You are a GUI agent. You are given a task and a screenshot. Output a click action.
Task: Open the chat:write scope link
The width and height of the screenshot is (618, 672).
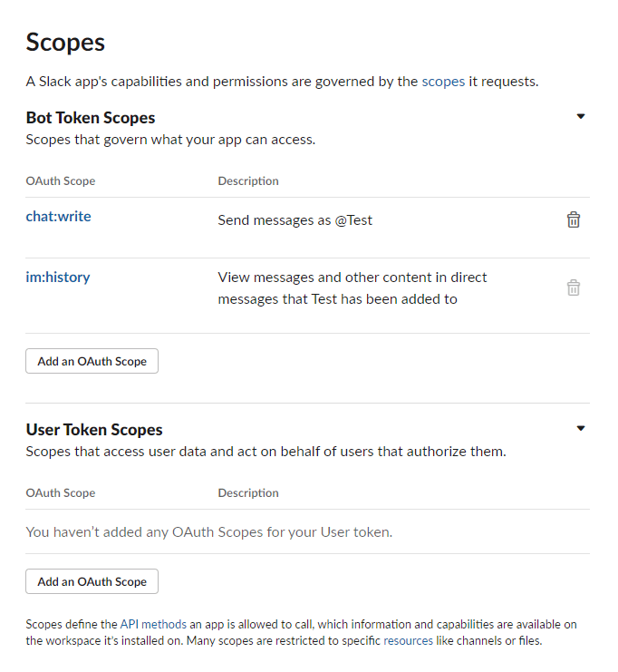(58, 217)
